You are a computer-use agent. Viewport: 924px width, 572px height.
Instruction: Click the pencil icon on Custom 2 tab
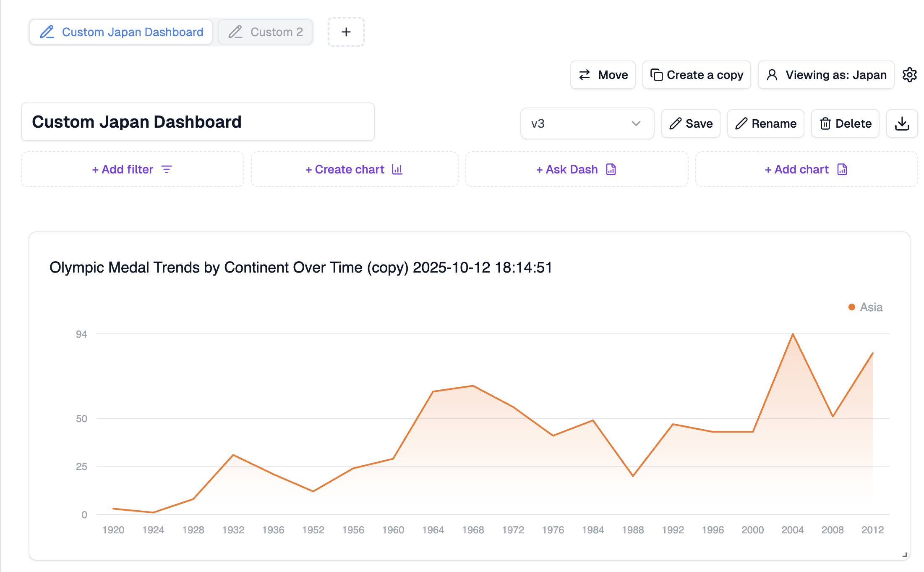coord(235,32)
